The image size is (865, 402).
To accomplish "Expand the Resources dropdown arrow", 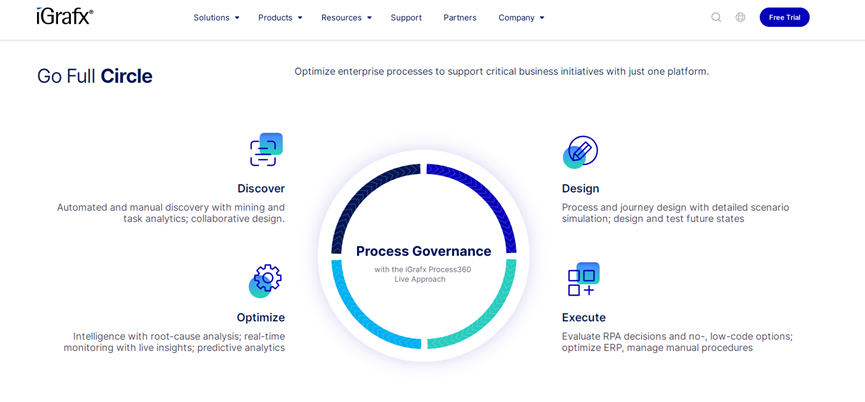I will [370, 18].
